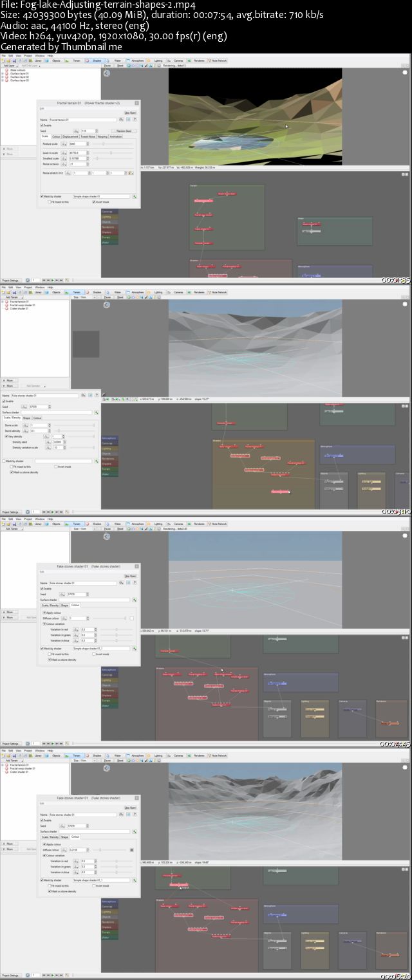Open Node Network layout in the 06:20 frame

tap(217, 755)
